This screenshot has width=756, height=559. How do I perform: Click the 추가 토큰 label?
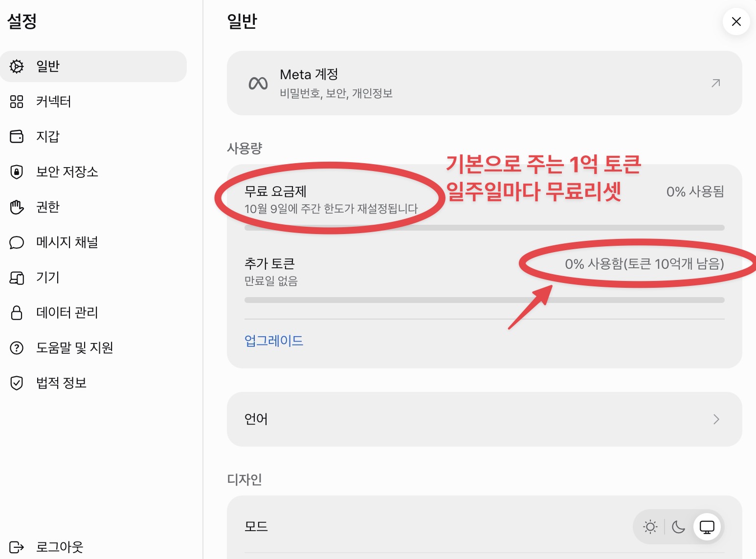point(269,264)
